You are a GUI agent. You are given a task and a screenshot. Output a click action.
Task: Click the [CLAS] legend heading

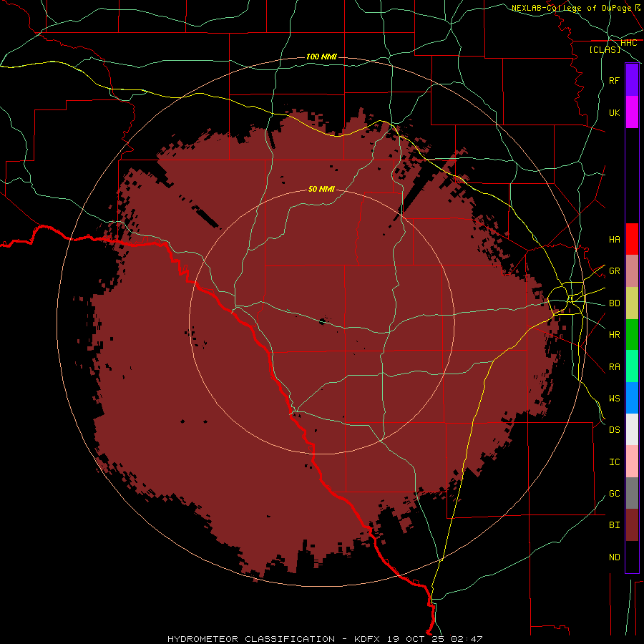[605, 49]
